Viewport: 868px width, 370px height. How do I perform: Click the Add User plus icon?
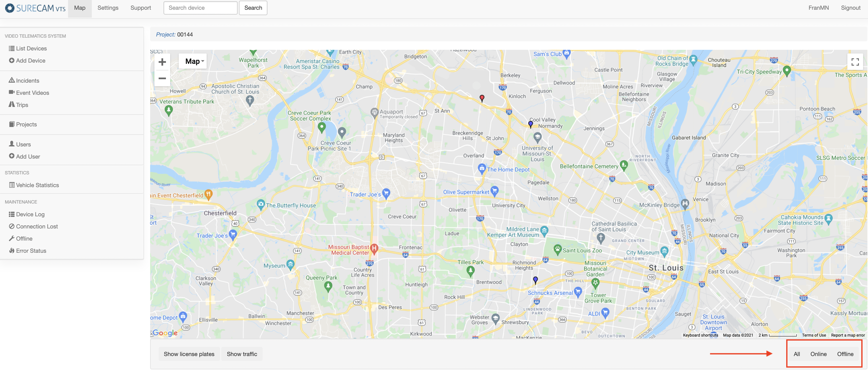[x=12, y=156]
